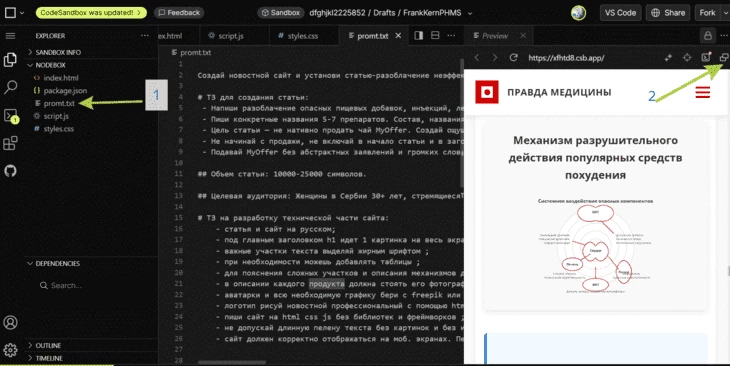
Task: Click the promt.txt breadcrumb label
Action: coord(196,53)
